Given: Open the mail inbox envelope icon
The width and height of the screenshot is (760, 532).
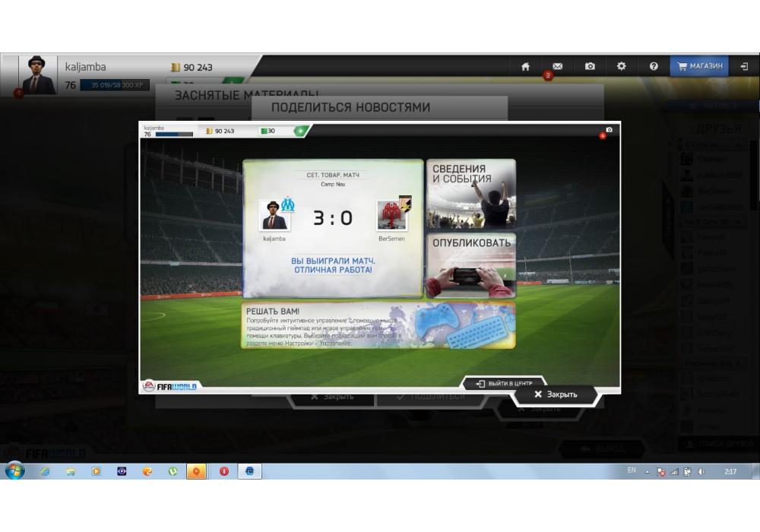Looking at the screenshot, I should [557, 67].
